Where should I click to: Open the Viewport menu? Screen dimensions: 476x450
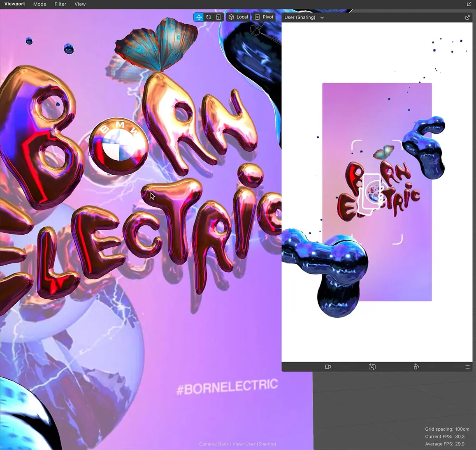[14, 4]
